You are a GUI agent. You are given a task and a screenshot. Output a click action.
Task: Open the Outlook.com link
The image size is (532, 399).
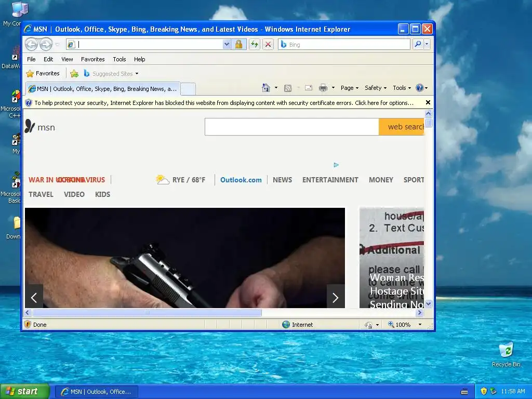[x=241, y=180]
